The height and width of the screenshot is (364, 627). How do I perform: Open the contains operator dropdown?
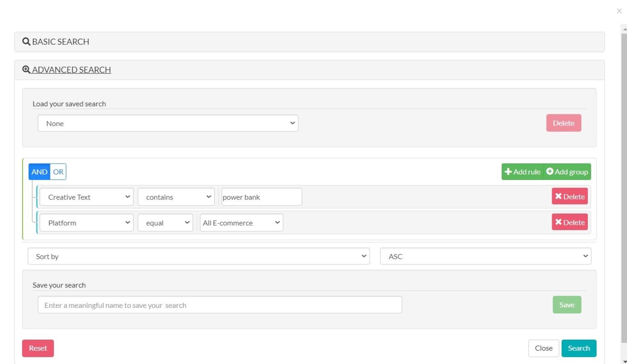click(x=176, y=197)
